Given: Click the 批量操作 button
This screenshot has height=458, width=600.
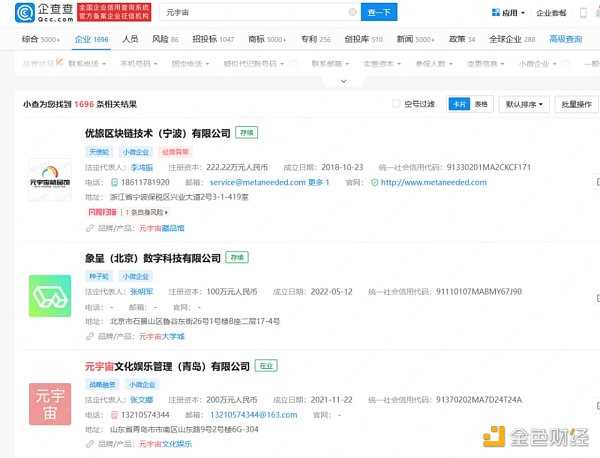Looking at the screenshot, I should 576,103.
